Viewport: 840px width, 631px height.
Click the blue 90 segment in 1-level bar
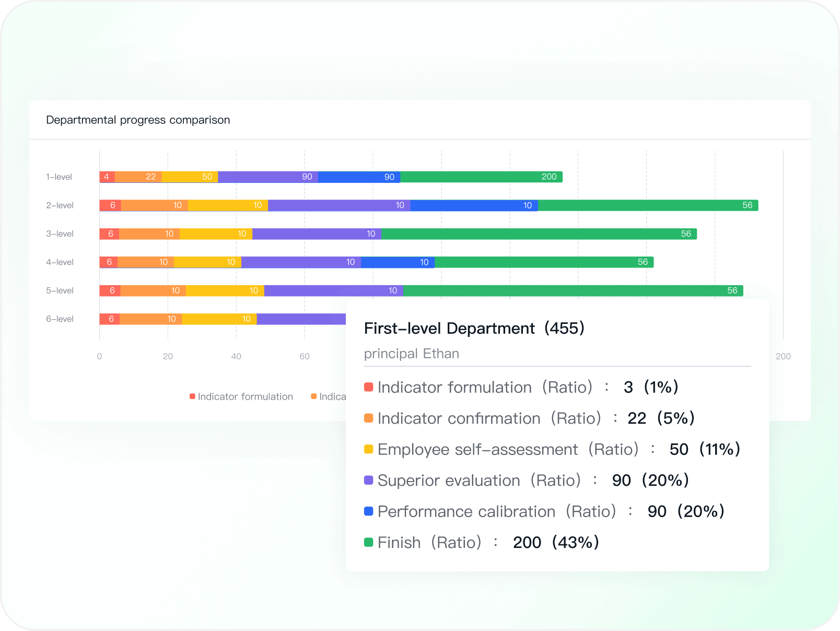click(x=359, y=177)
